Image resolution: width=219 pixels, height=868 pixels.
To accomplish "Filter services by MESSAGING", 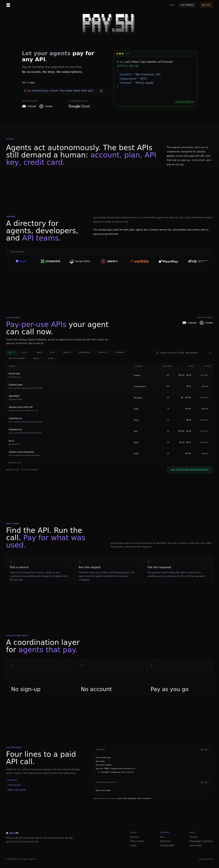I will coord(85,352).
